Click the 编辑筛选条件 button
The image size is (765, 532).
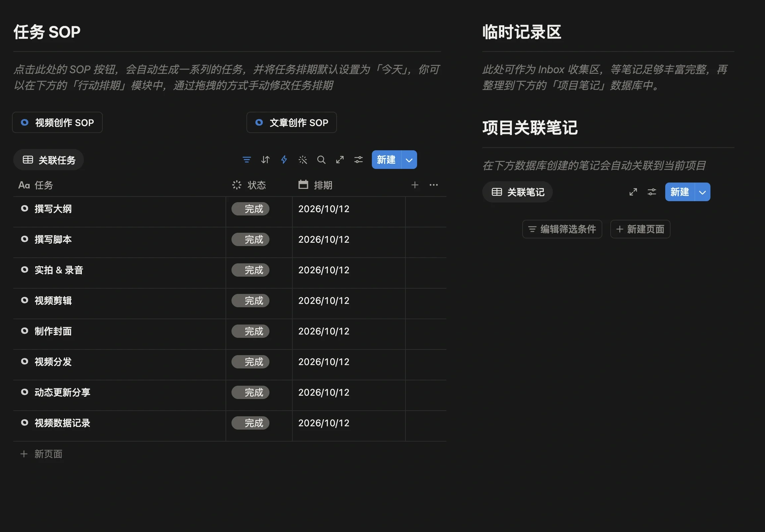[562, 229]
